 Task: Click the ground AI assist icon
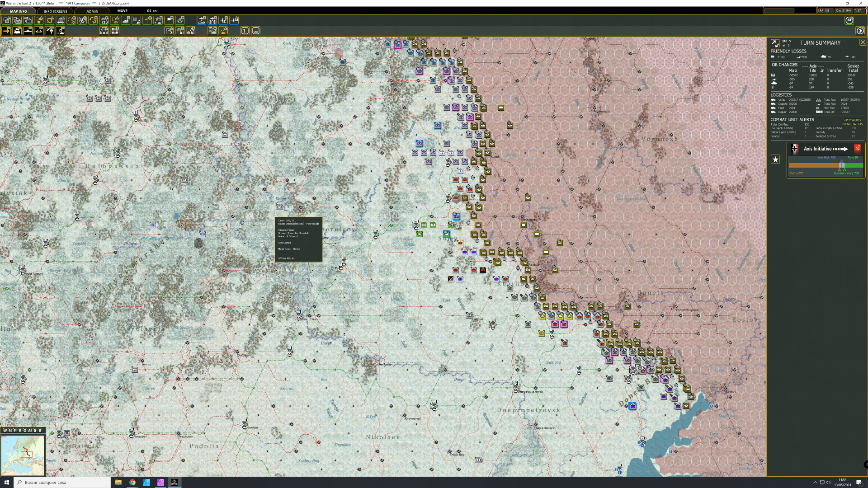coord(180,31)
